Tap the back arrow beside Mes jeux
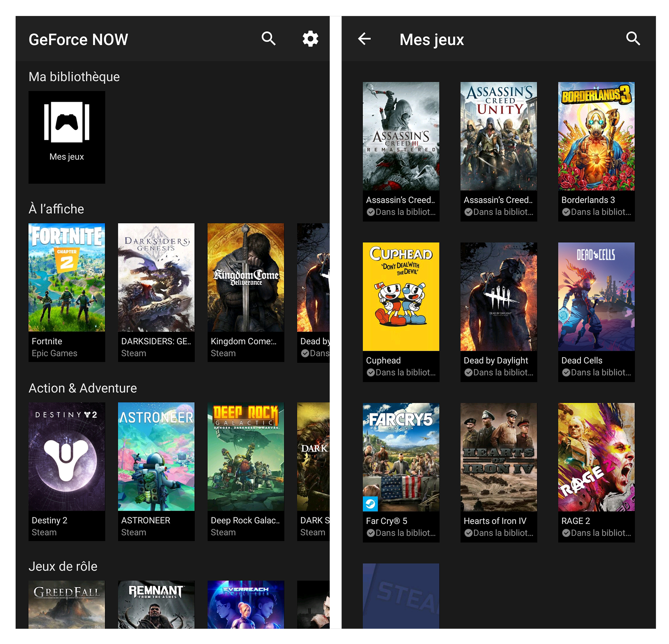This screenshot has height=644, width=669. coord(364,39)
